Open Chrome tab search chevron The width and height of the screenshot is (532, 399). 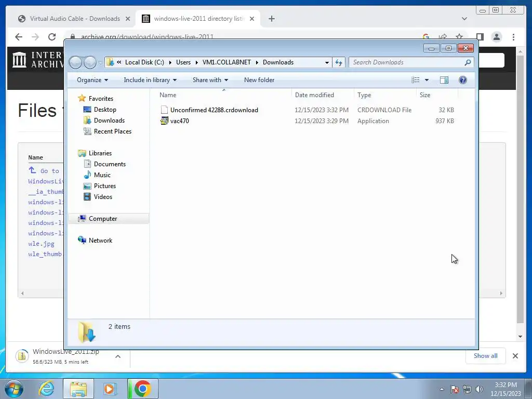pos(464,19)
